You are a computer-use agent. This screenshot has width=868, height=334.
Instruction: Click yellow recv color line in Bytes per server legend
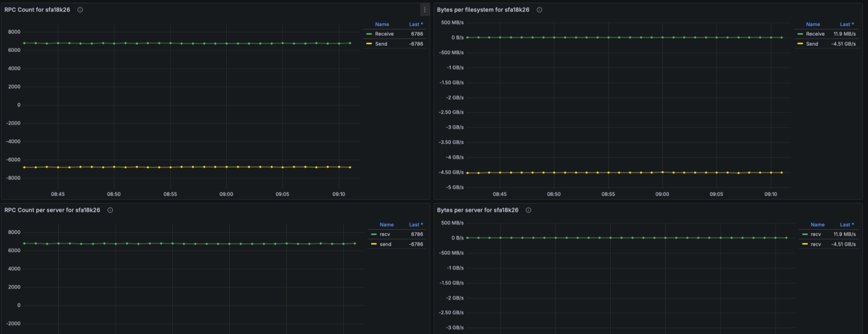click(x=805, y=244)
